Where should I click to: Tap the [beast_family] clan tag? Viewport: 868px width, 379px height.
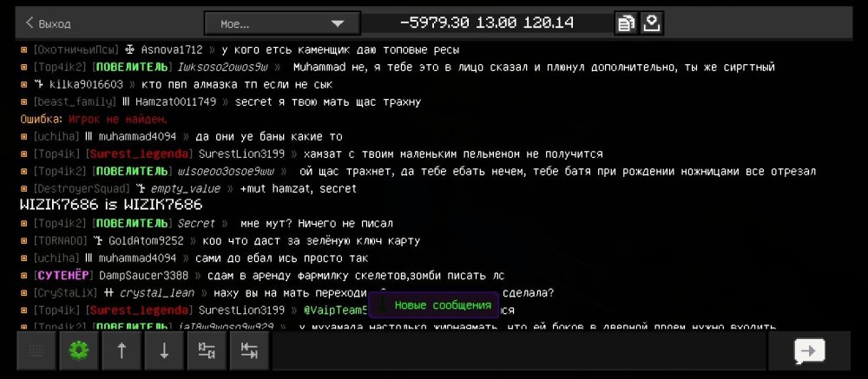[x=75, y=101]
